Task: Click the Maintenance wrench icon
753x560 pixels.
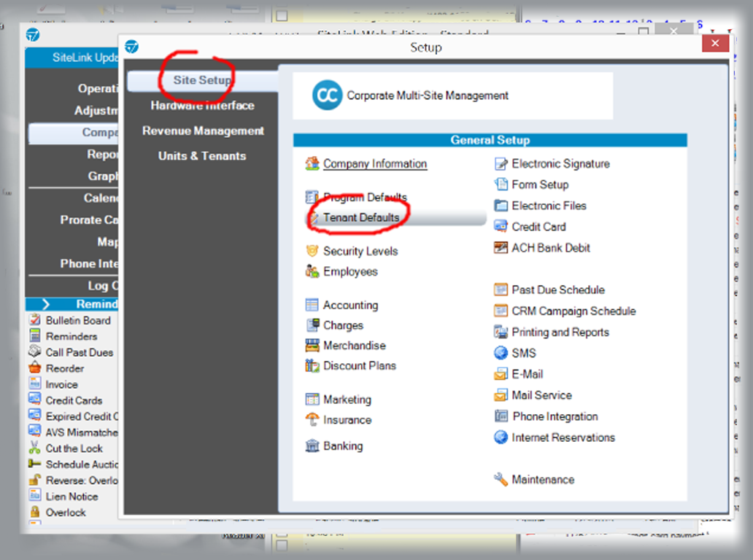Action: (501, 480)
